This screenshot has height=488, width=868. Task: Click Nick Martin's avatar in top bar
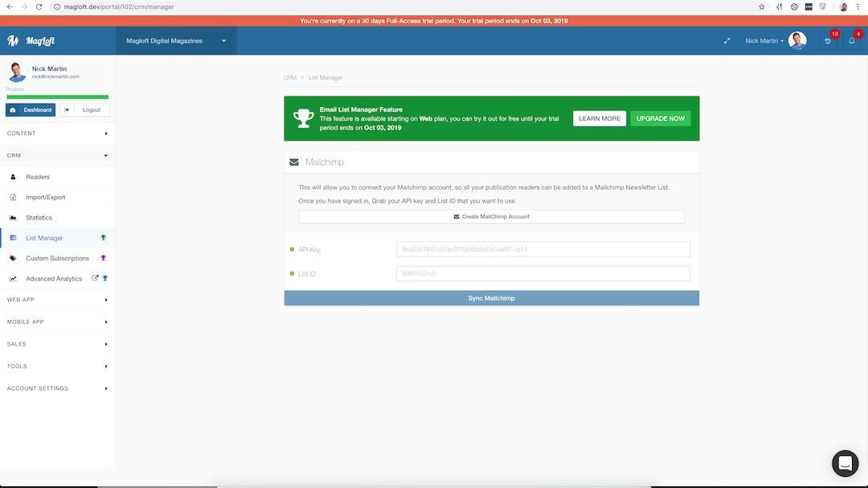tap(797, 40)
